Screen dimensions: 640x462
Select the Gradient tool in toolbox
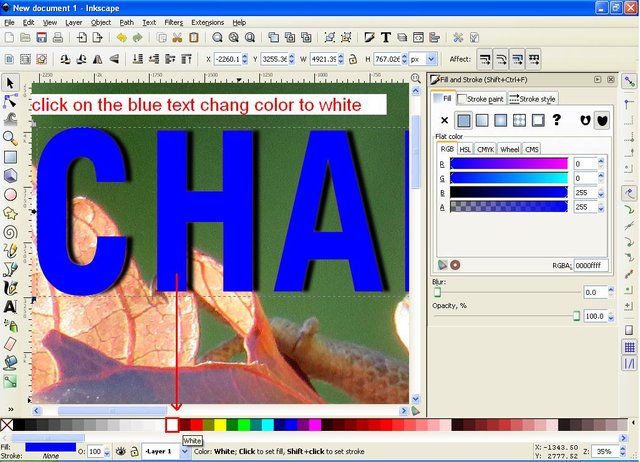[x=10, y=381]
